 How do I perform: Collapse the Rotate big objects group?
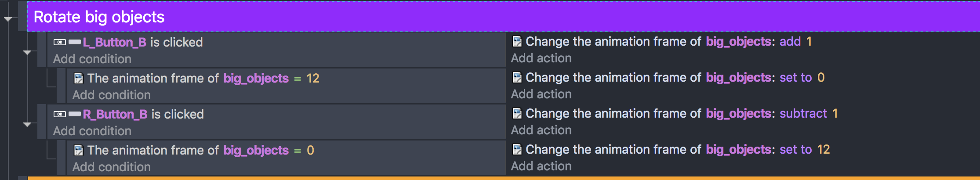tap(8, 19)
